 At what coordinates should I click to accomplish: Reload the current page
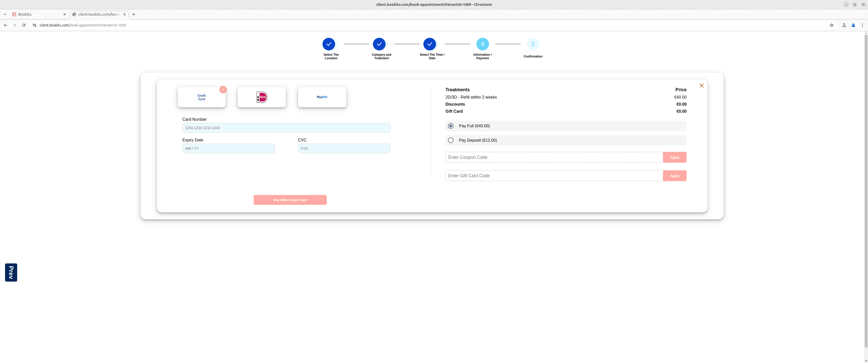coord(23,25)
